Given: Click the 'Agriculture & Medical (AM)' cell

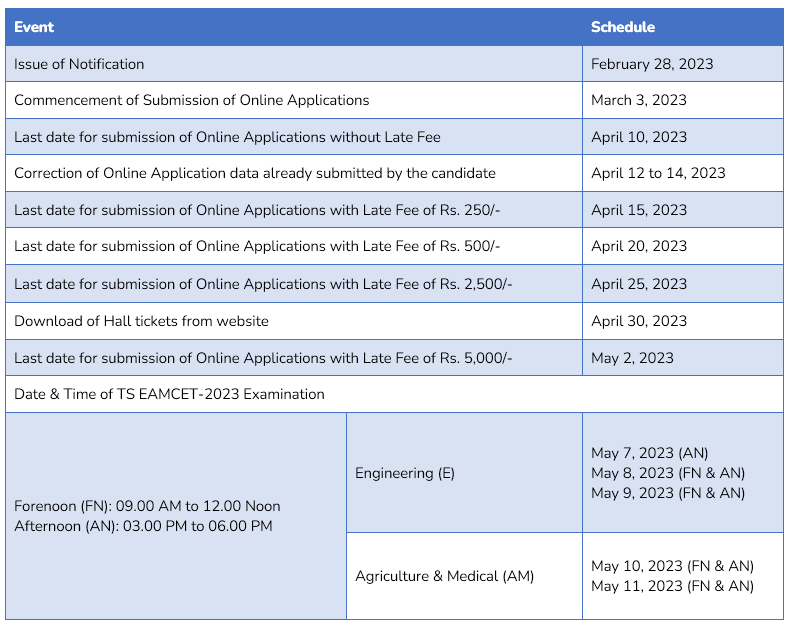Looking at the screenshot, I should pyautogui.click(x=464, y=576).
